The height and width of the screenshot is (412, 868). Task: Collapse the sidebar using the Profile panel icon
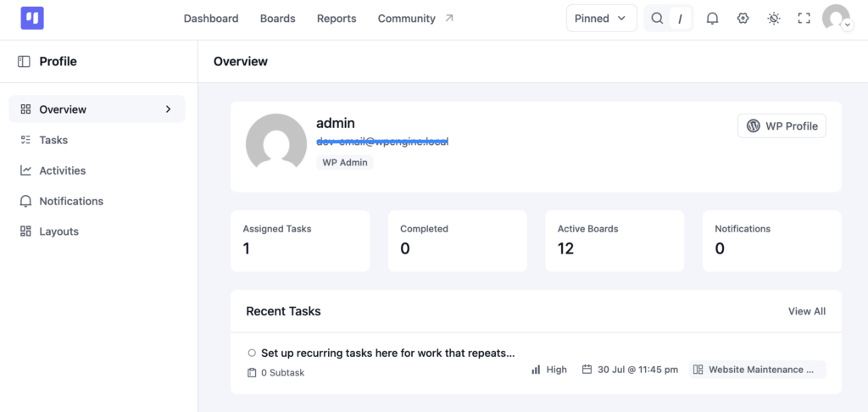tap(24, 62)
